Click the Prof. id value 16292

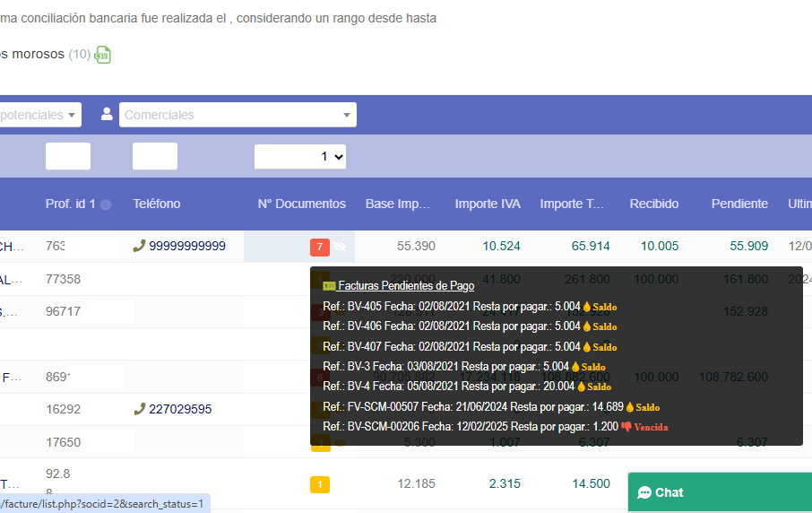coord(63,409)
